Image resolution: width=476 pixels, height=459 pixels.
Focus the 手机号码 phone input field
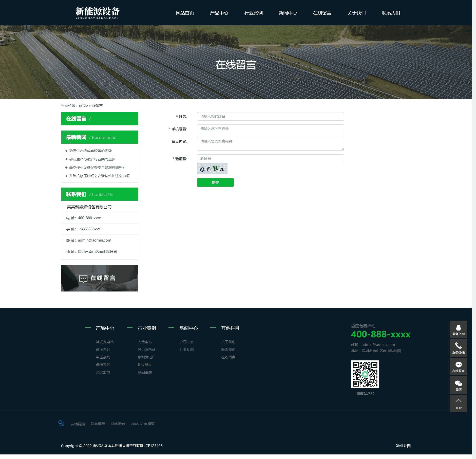pos(270,129)
